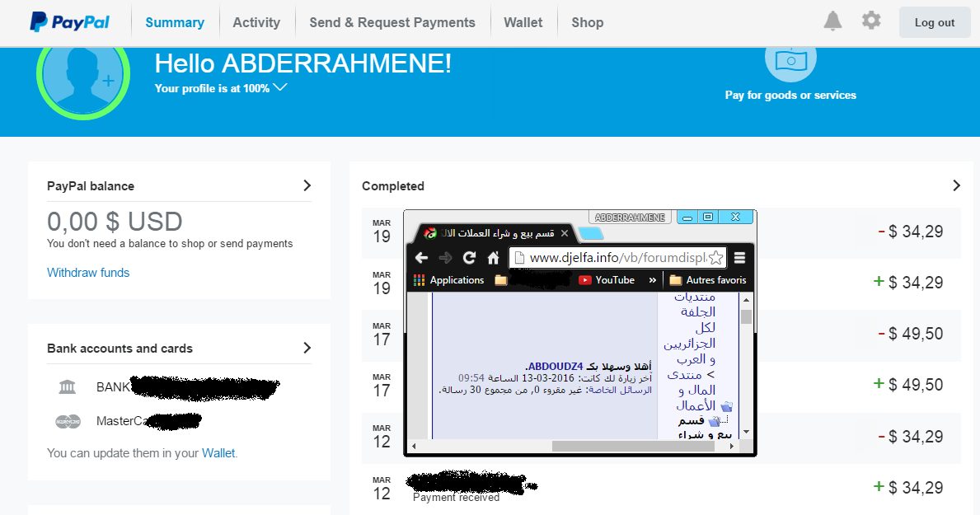This screenshot has height=515, width=980.
Task: Click the Log out button
Action: [x=935, y=22]
